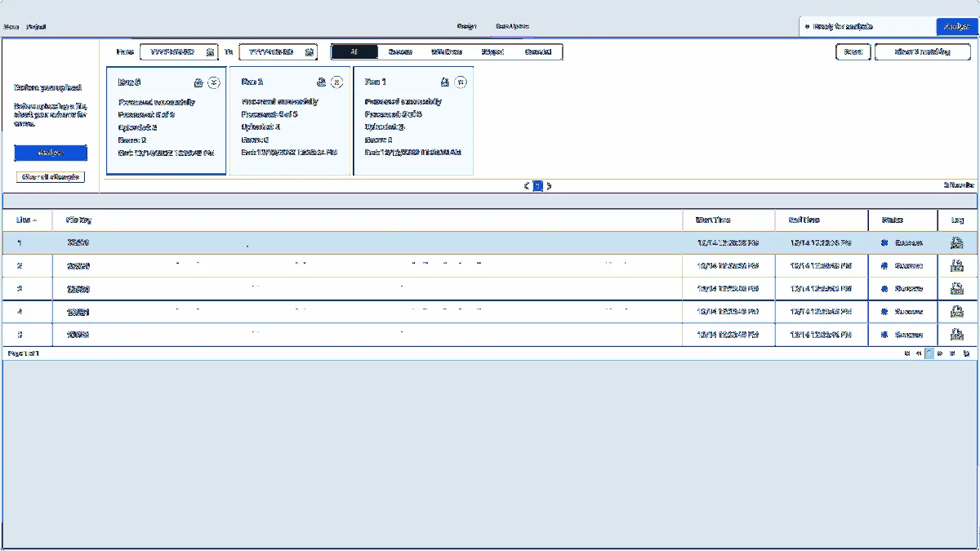Open the calendar icon in the From date field
The image size is (980, 551).
pyautogui.click(x=210, y=51)
